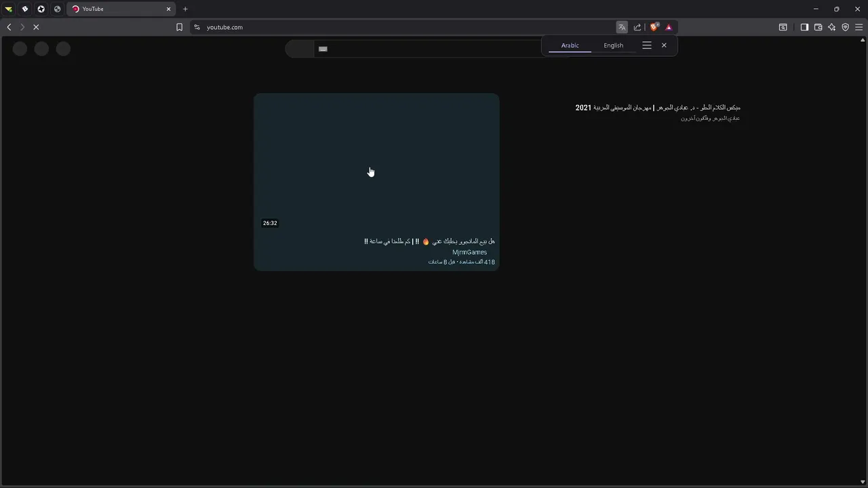Open the MjrmGames video title
Screen dimensions: 868x488
pos(429,241)
